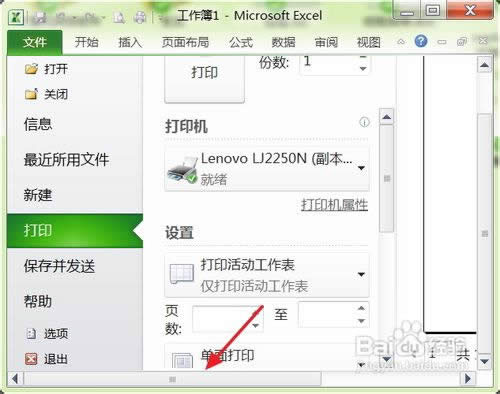Switch to the 开始 ribbon tab
The height and width of the screenshot is (394, 500).
click(86, 42)
